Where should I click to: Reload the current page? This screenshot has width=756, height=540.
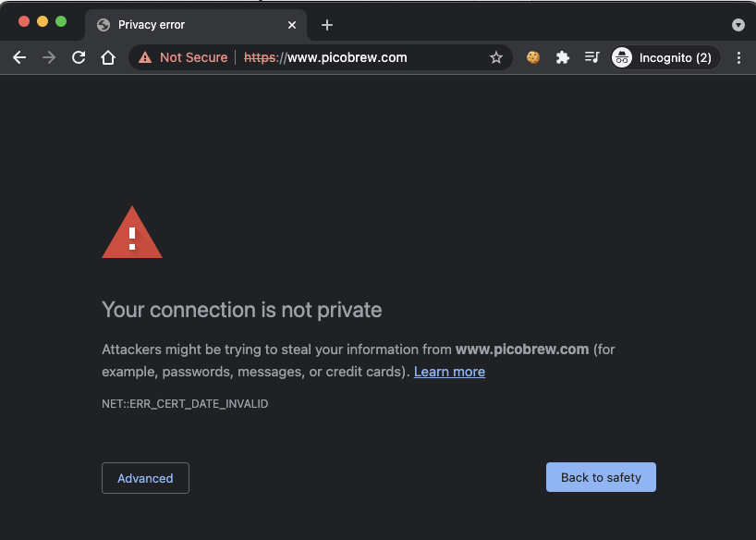pyautogui.click(x=79, y=58)
